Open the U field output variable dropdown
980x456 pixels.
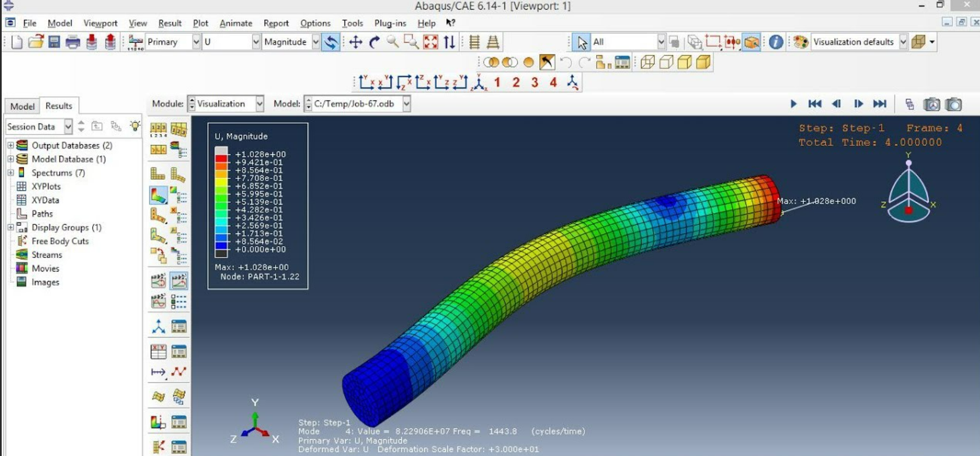[x=256, y=42]
